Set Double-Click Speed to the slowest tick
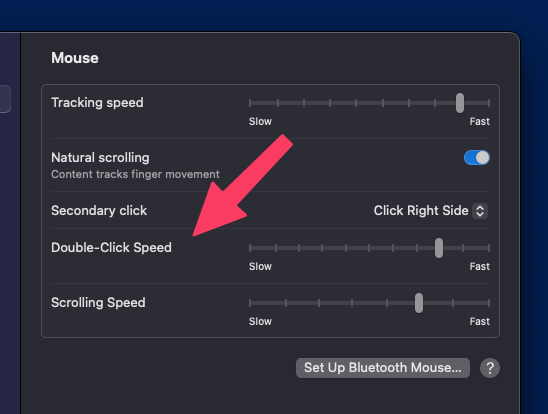The width and height of the screenshot is (548, 414). [250, 248]
